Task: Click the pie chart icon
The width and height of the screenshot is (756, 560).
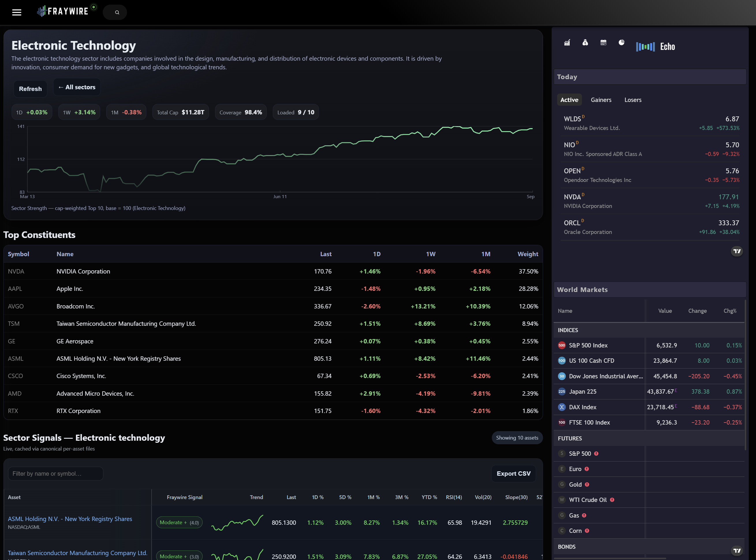Action: coord(621,43)
